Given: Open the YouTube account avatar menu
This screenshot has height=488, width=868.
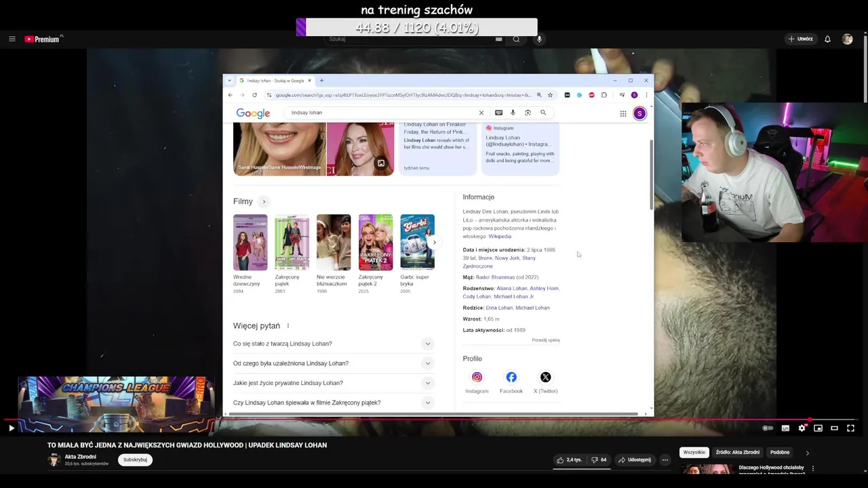Looking at the screenshot, I should coord(847,39).
